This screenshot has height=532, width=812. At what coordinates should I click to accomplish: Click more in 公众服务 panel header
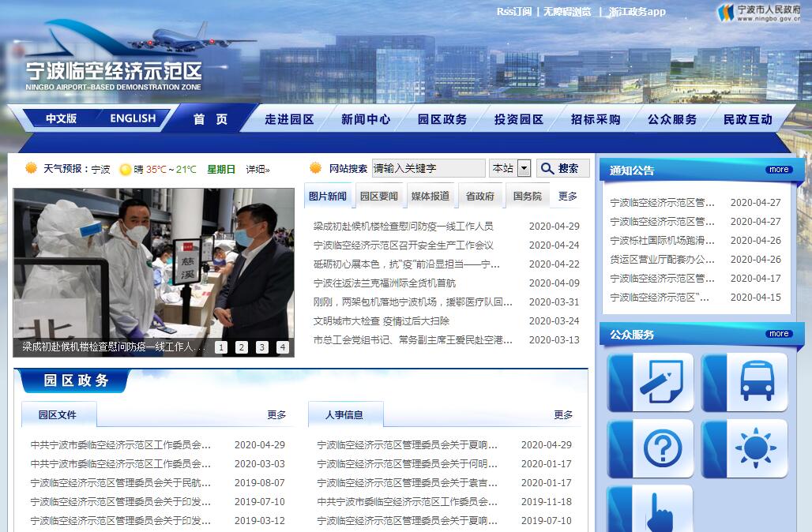[x=779, y=334]
